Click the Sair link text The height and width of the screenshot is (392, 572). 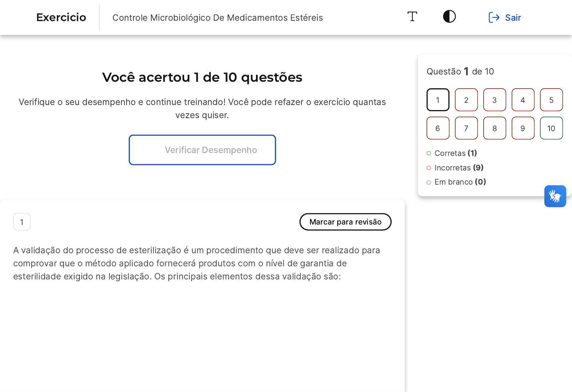(513, 18)
